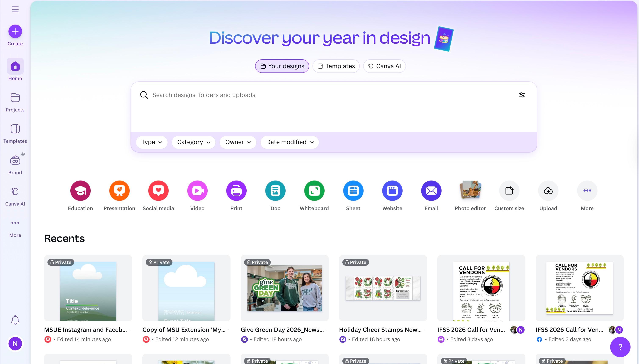Viewport: 639px width, 364px height.
Task: Toggle search filter options icon
Action: point(522,95)
